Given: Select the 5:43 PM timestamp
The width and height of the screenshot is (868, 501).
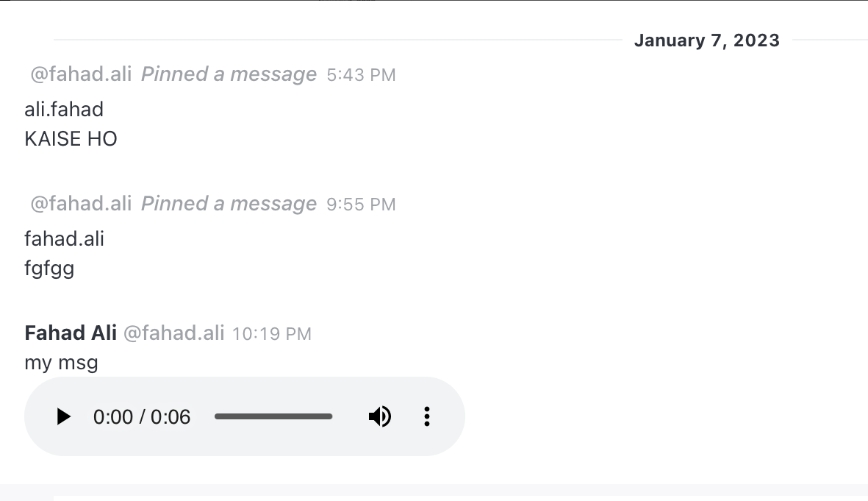Looking at the screenshot, I should pos(361,74).
